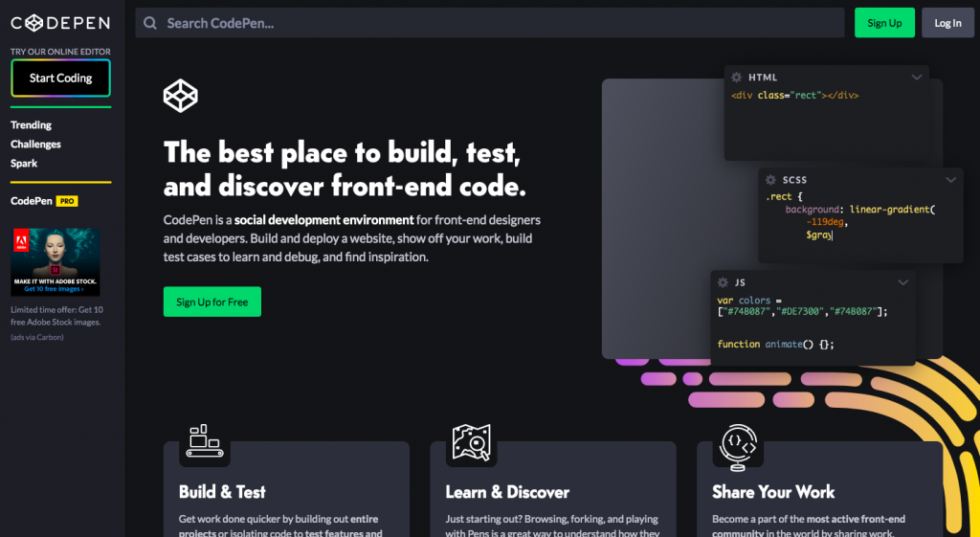Click the Adobe Stock ad thumbnail

(55, 262)
